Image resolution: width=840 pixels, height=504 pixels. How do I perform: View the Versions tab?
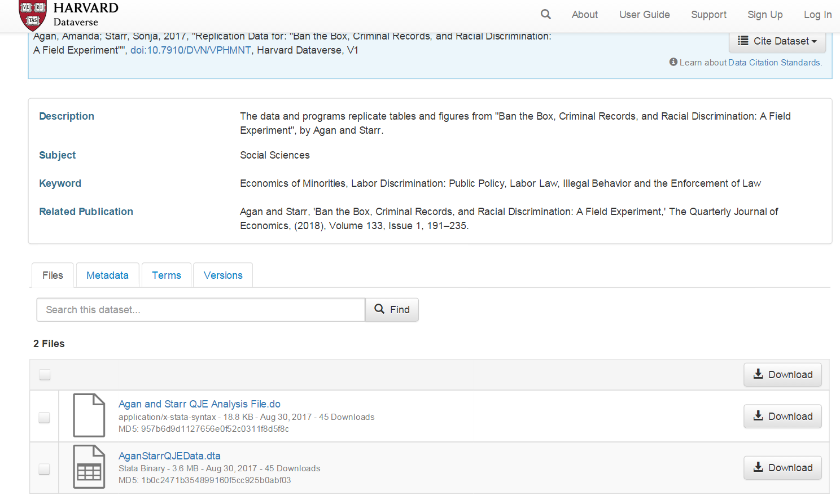(x=223, y=275)
